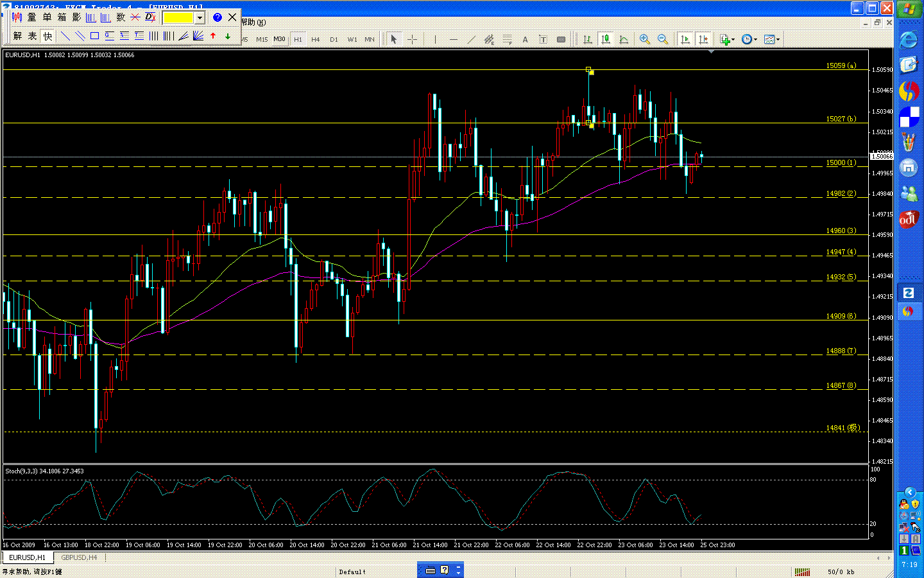Open the MSN Messenger sidebar icon

pos(909,193)
